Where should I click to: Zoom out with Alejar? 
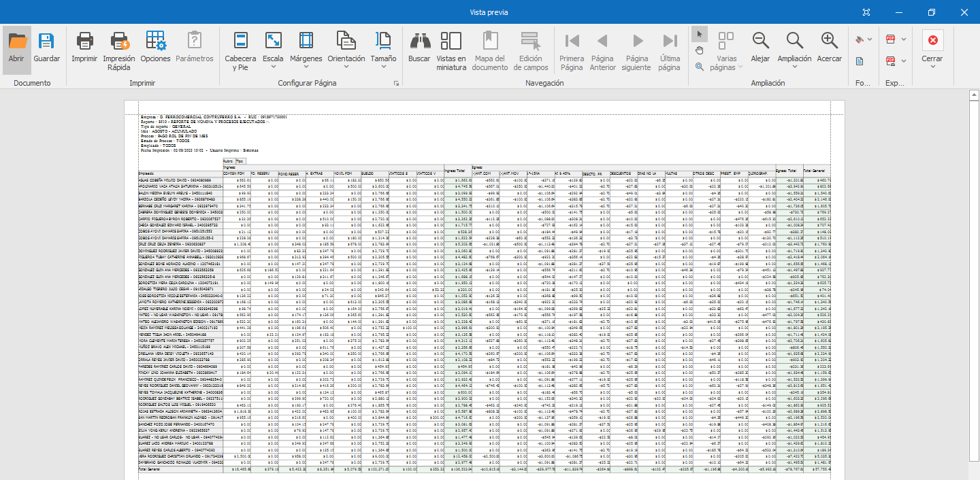(760, 49)
